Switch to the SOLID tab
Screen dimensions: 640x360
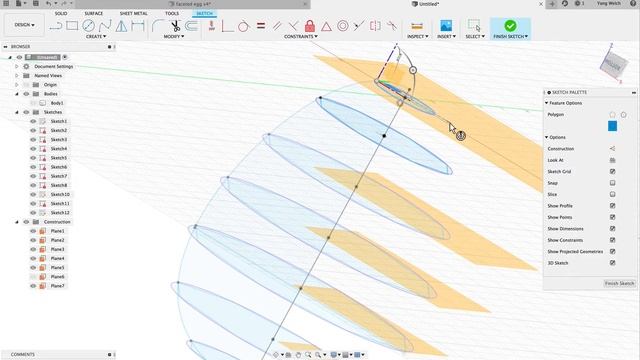61,13
